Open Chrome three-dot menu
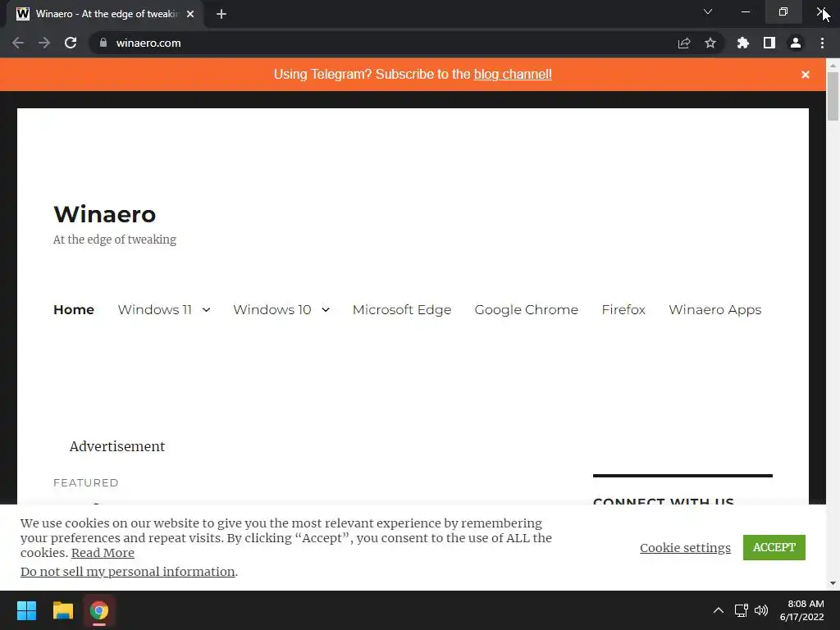840x630 pixels. point(822,43)
